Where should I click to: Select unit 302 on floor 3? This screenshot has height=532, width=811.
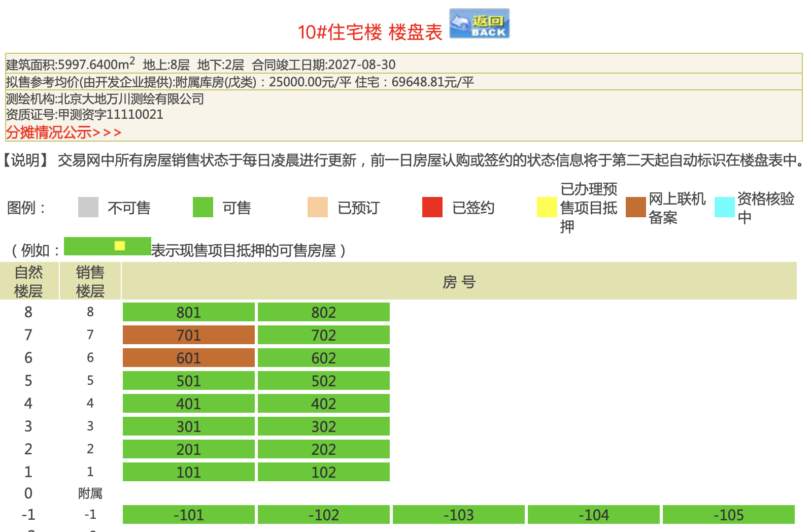tap(323, 426)
